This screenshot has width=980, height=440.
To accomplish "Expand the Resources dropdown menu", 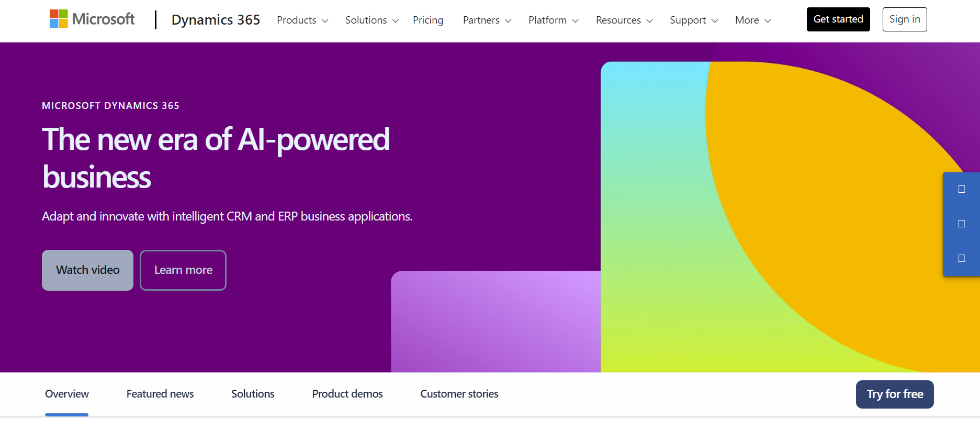I will [624, 20].
